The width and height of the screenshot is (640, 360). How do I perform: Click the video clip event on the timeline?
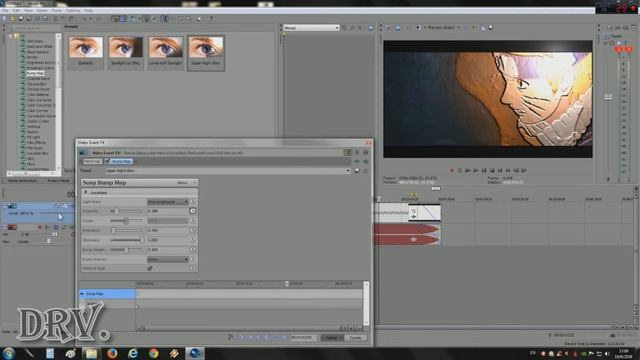tap(407, 212)
